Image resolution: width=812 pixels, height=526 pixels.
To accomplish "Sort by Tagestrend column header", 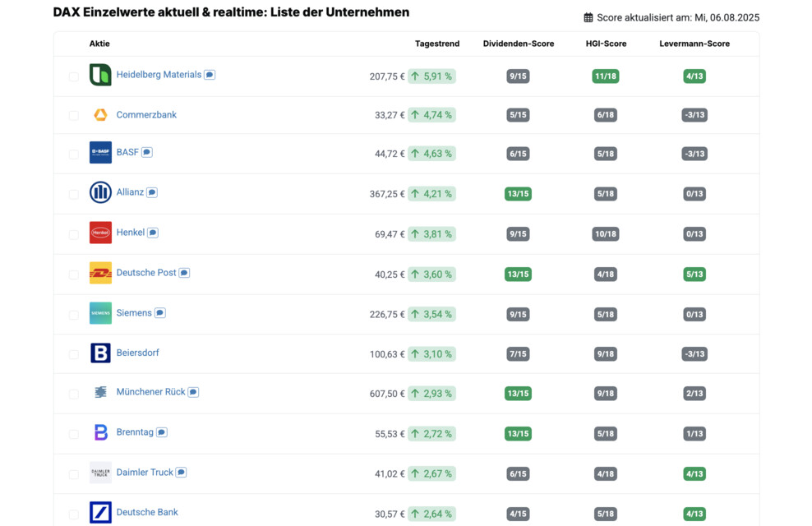I will coord(437,44).
